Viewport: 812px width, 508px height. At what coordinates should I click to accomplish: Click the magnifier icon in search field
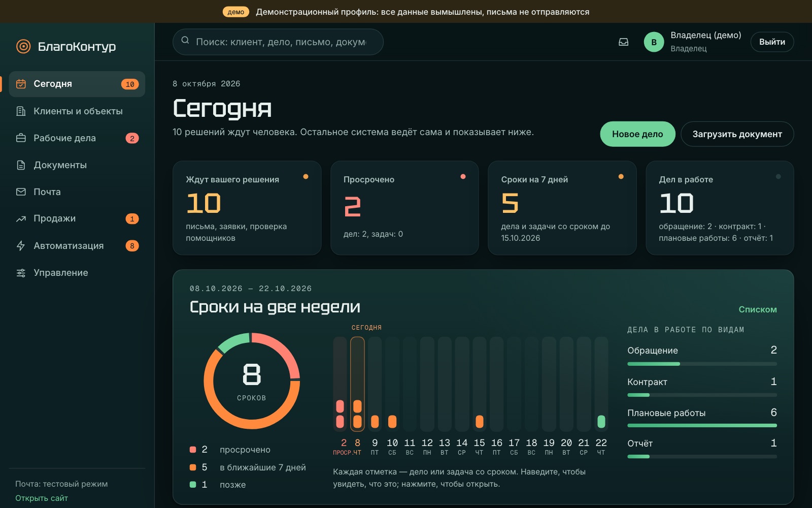[x=185, y=40]
